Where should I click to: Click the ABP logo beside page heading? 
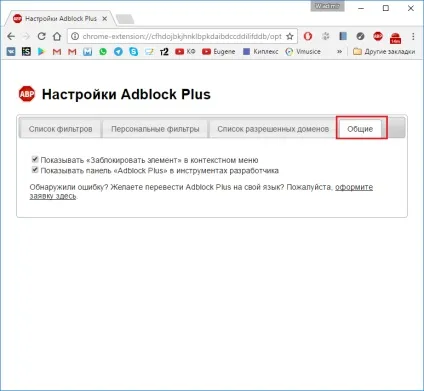[27, 94]
